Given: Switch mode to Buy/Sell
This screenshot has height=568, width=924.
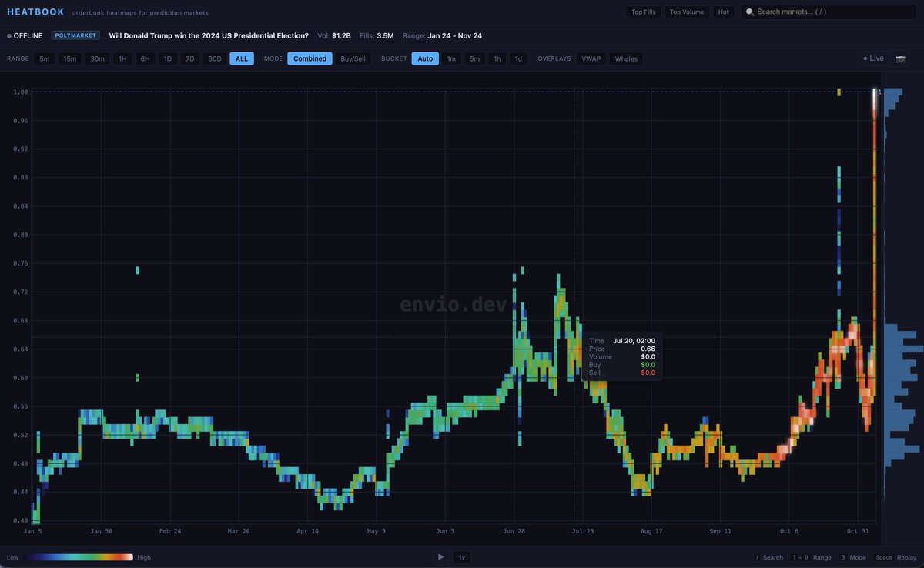Looking at the screenshot, I should pos(354,58).
